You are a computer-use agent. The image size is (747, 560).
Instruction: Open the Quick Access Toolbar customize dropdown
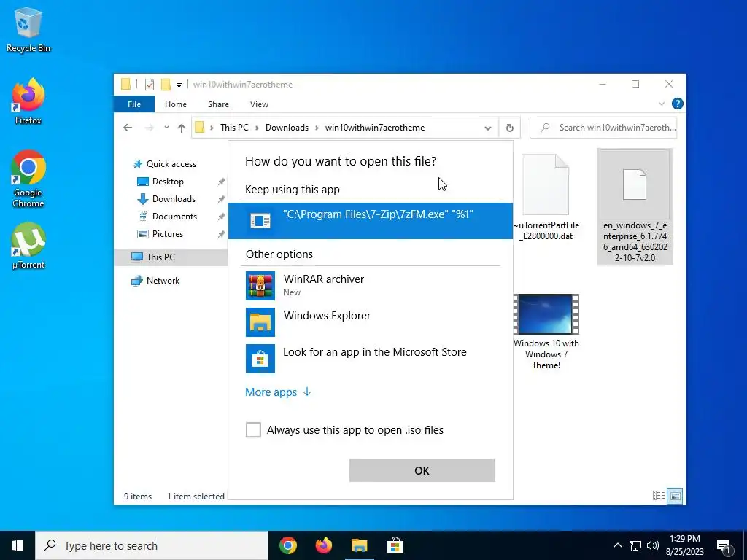(x=179, y=85)
